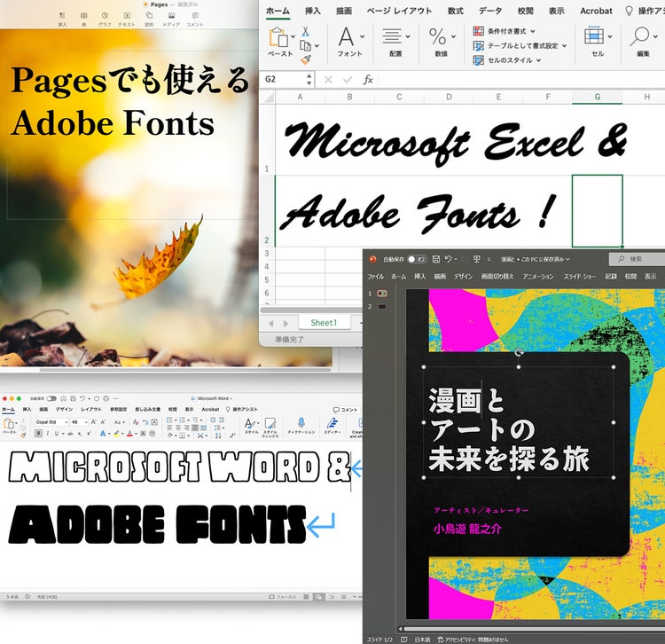Toggle bold formatting in Word ribbon
Screen dimensions: 665x644
click(38, 434)
